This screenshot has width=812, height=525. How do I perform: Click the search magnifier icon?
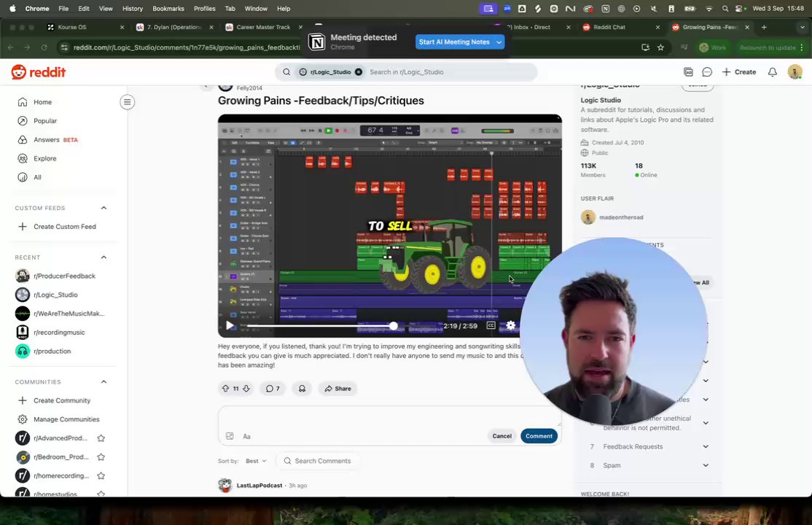click(286, 72)
